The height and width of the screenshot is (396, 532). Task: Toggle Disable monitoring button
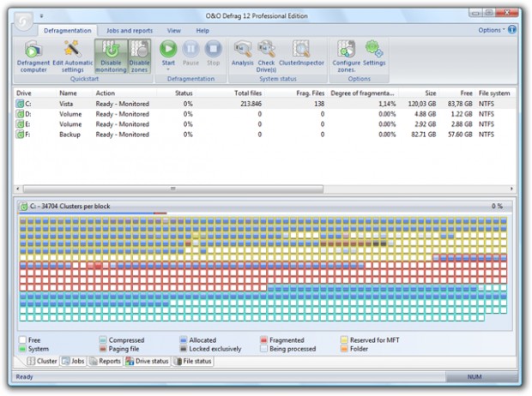111,57
